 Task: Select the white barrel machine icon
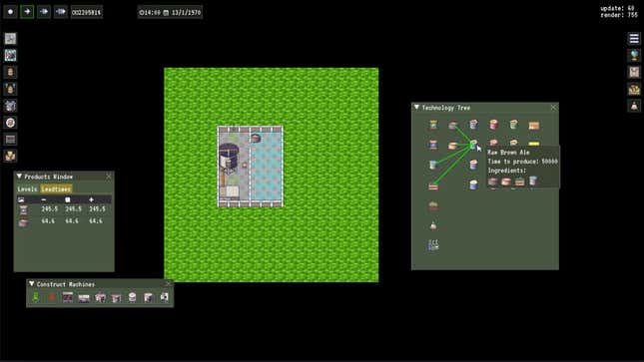132,297
